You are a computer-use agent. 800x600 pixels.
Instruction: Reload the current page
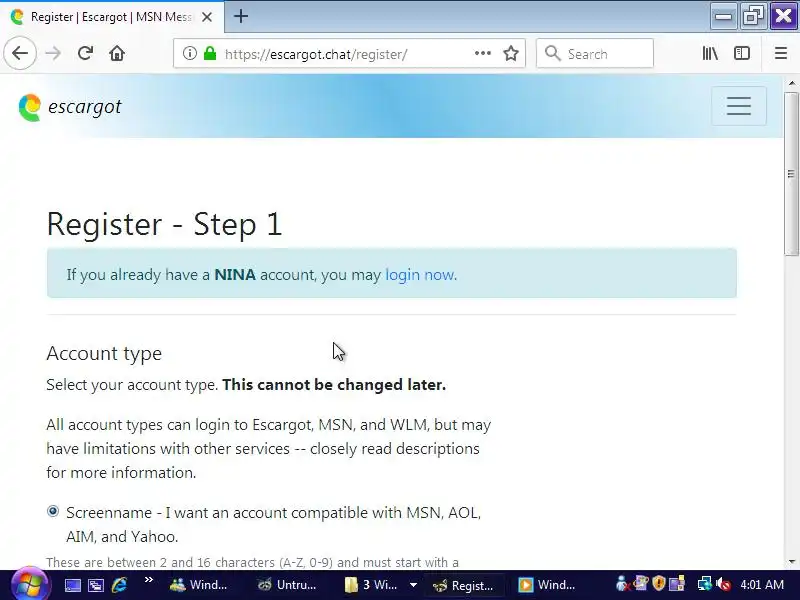(85, 53)
